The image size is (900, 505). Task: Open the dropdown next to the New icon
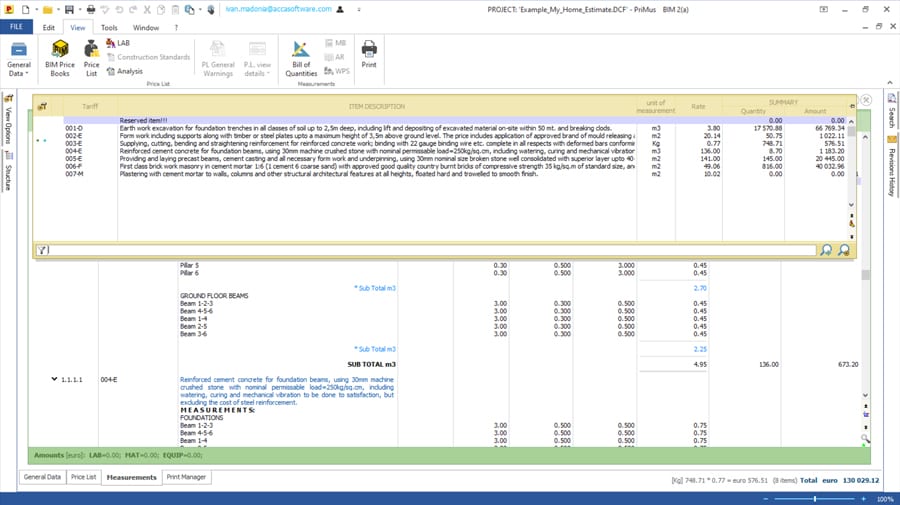pos(36,9)
